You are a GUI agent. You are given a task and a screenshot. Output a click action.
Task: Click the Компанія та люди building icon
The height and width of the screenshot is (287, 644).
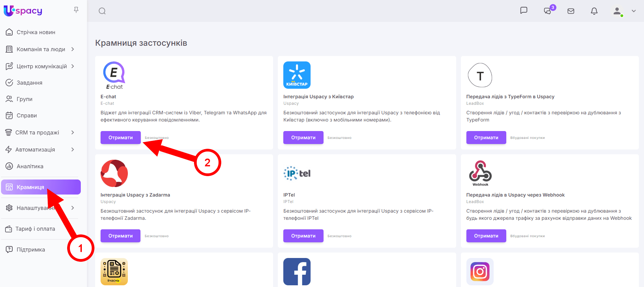pyautogui.click(x=9, y=49)
